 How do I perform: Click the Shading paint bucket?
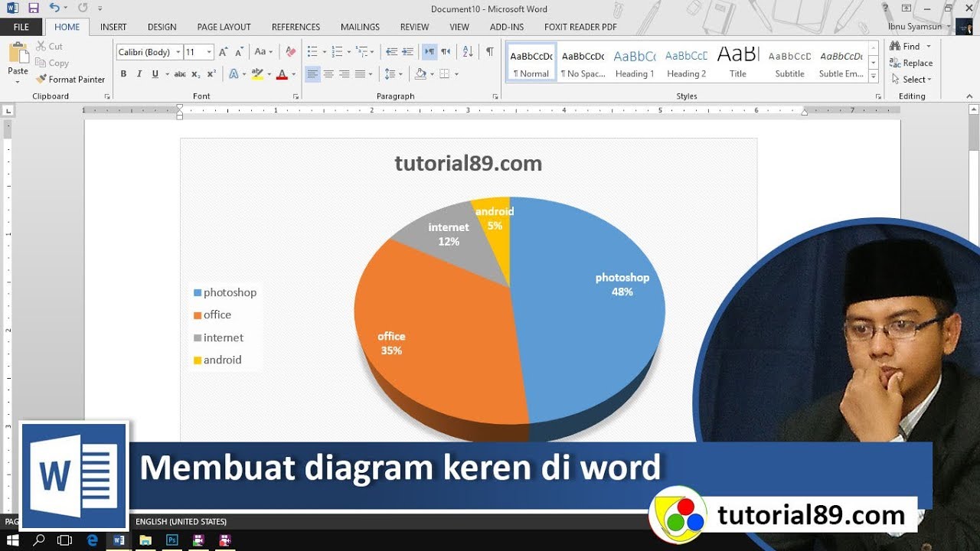pos(420,74)
